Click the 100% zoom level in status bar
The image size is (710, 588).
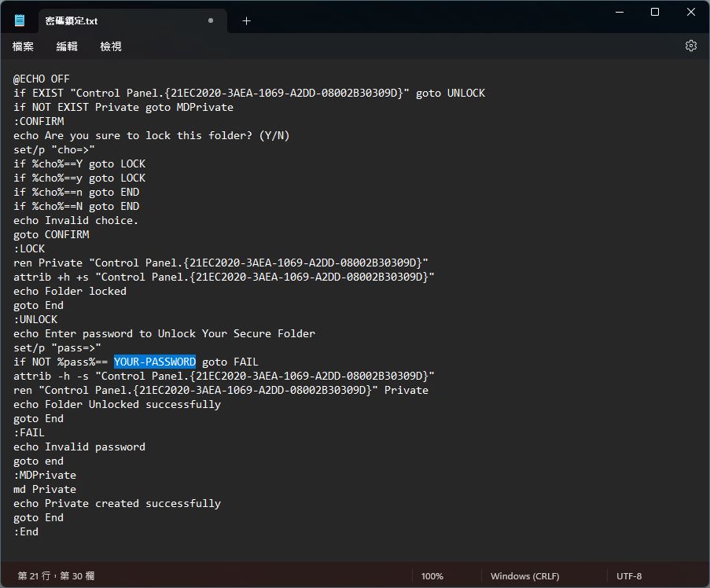432,576
